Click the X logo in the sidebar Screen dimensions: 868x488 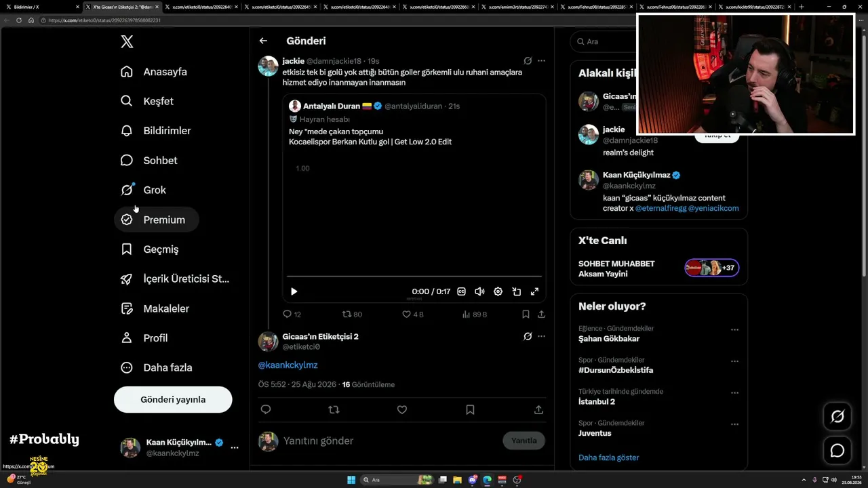pyautogui.click(x=127, y=42)
